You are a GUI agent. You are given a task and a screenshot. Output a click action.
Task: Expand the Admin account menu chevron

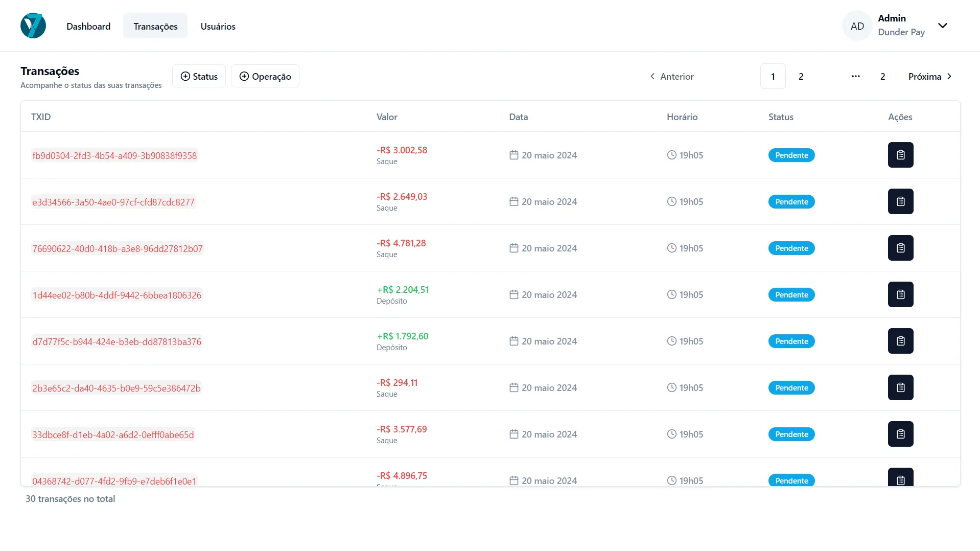pos(942,26)
